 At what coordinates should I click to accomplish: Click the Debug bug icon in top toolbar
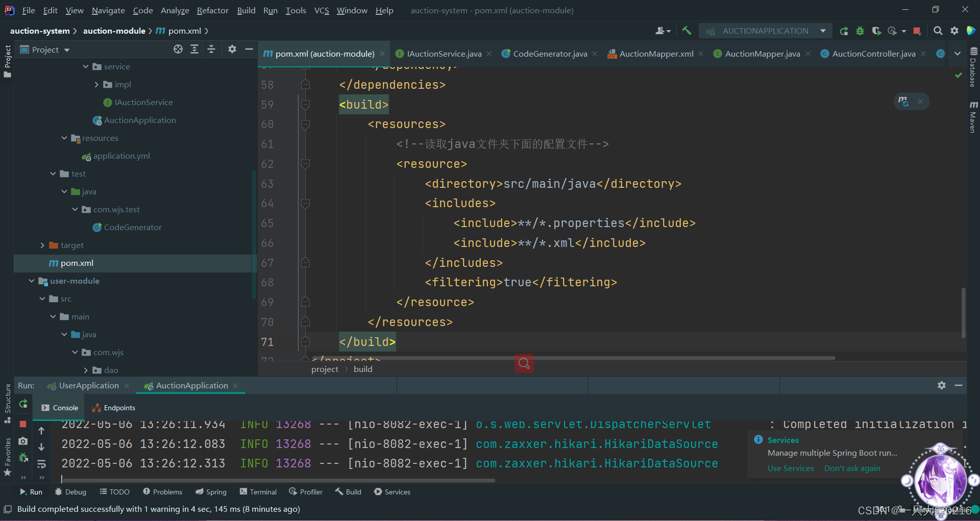[860, 31]
